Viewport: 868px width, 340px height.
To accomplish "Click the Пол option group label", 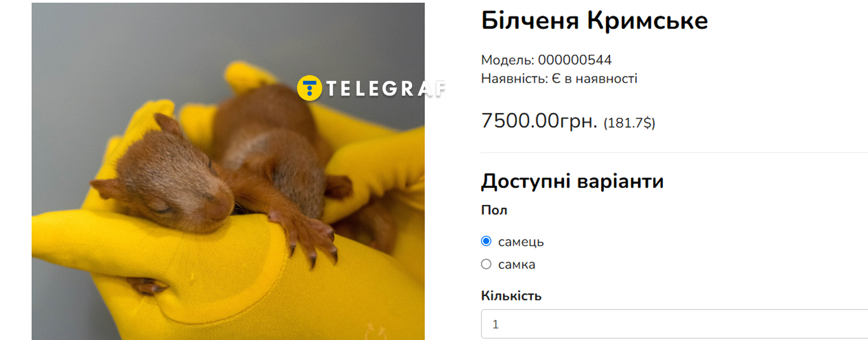I will point(494,210).
